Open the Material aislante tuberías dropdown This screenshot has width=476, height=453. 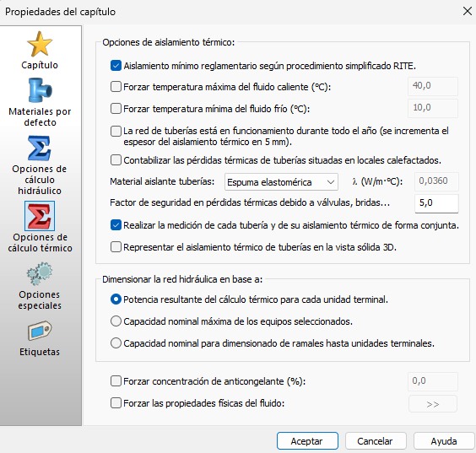[x=281, y=182]
